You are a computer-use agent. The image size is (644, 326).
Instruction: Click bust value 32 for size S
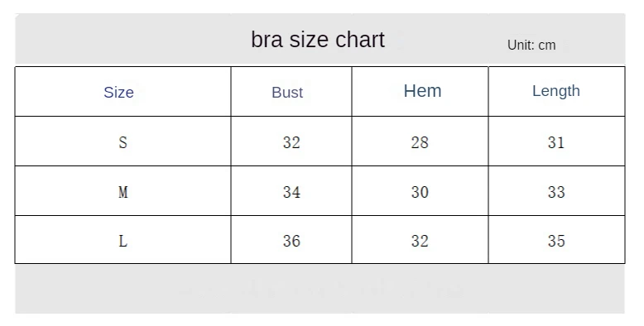(291, 142)
